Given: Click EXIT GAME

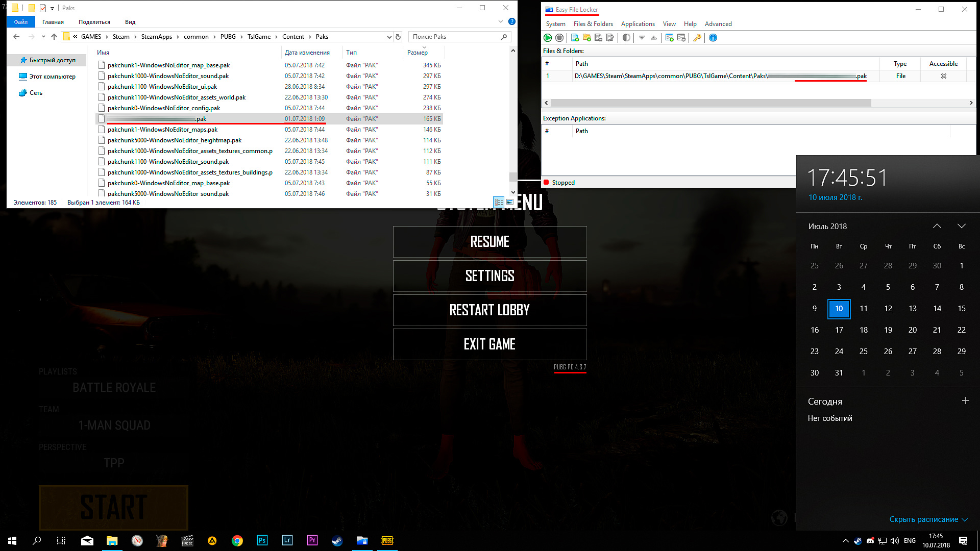Looking at the screenshot, I should tap(489, 344).
